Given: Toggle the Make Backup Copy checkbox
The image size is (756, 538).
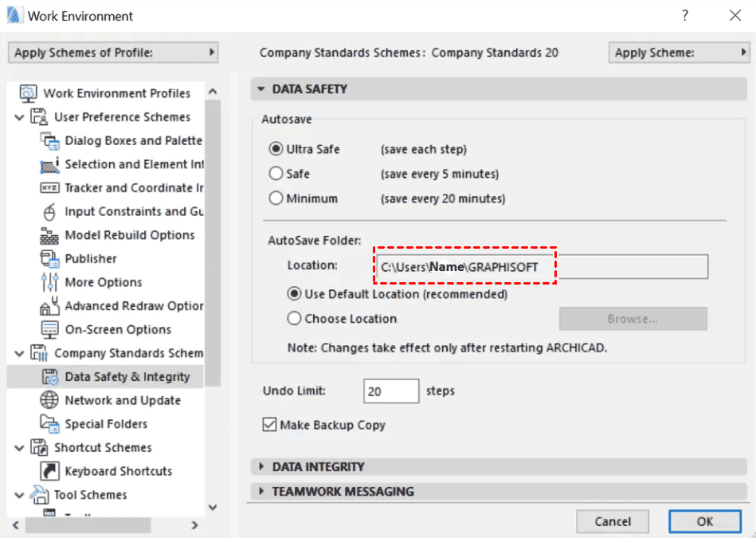Looking at the screenshot, I should tap(269, 426).
